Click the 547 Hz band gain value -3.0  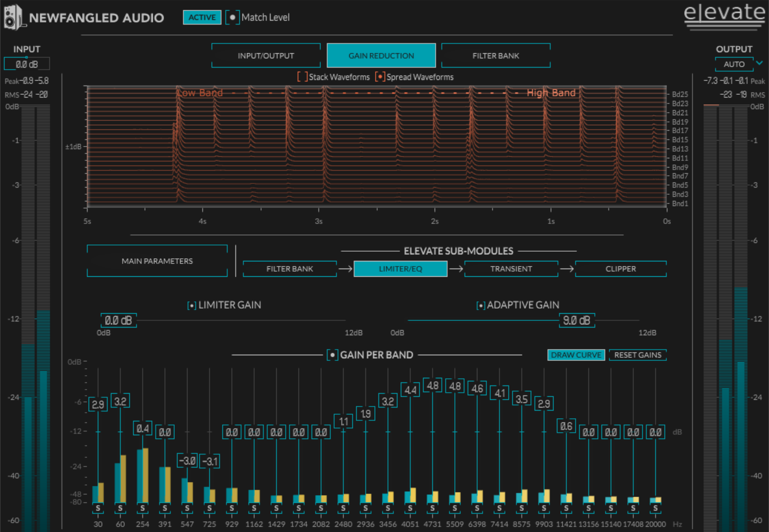click(x=187, y=461)
